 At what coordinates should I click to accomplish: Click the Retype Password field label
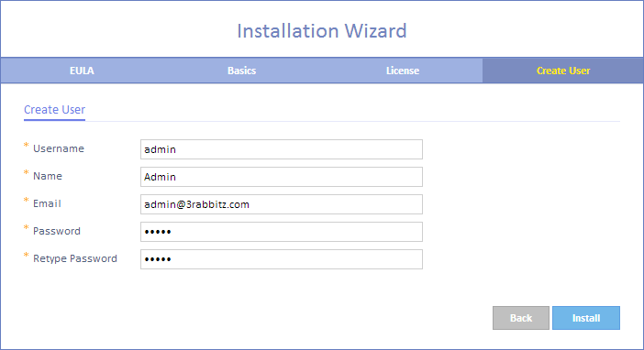click(75, 258)
